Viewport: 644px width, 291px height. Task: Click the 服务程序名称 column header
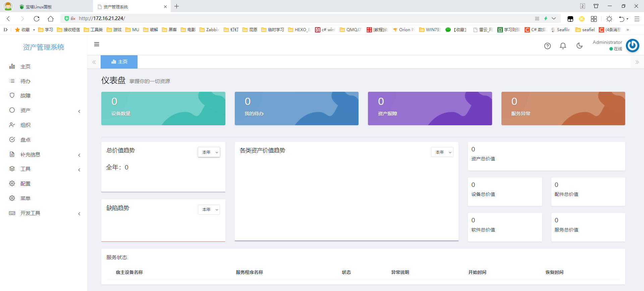(x=249, y=272)
